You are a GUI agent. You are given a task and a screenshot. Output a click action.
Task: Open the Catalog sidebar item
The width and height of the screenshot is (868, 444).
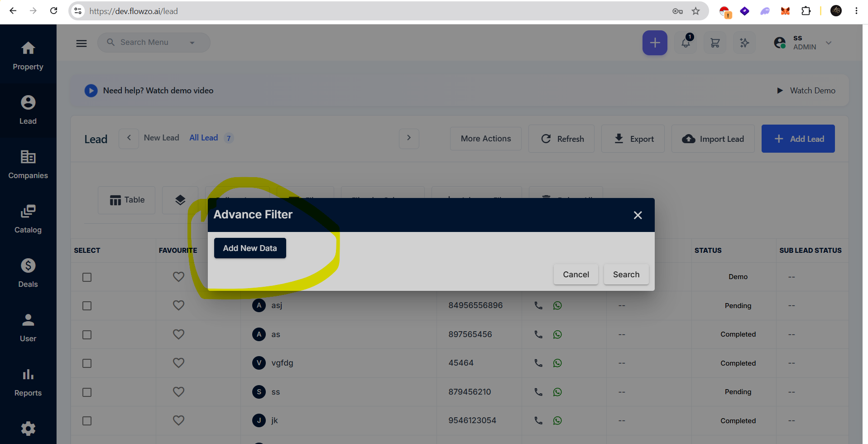pyautogui.click(x=28, y=219)
